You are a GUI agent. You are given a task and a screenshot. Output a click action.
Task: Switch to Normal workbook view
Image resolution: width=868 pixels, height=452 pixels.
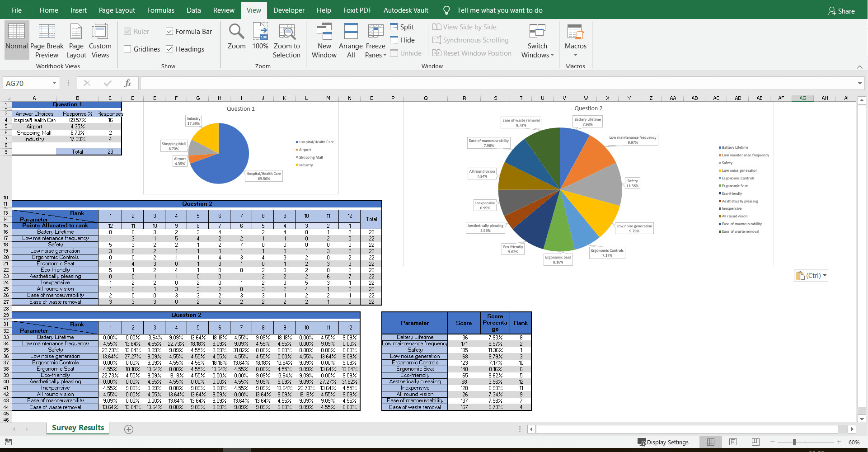coord(17,40)
